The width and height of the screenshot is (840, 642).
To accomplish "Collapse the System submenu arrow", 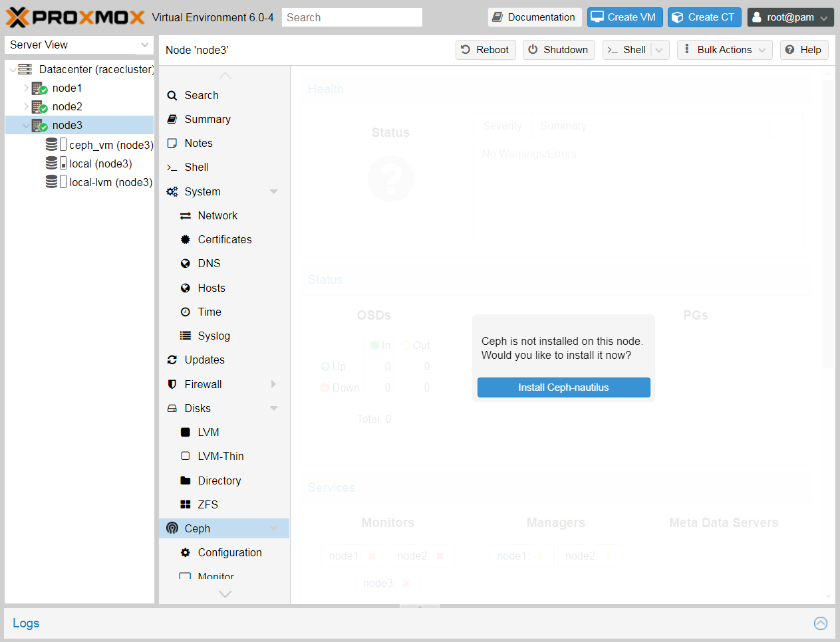I will tap(274, 191).
